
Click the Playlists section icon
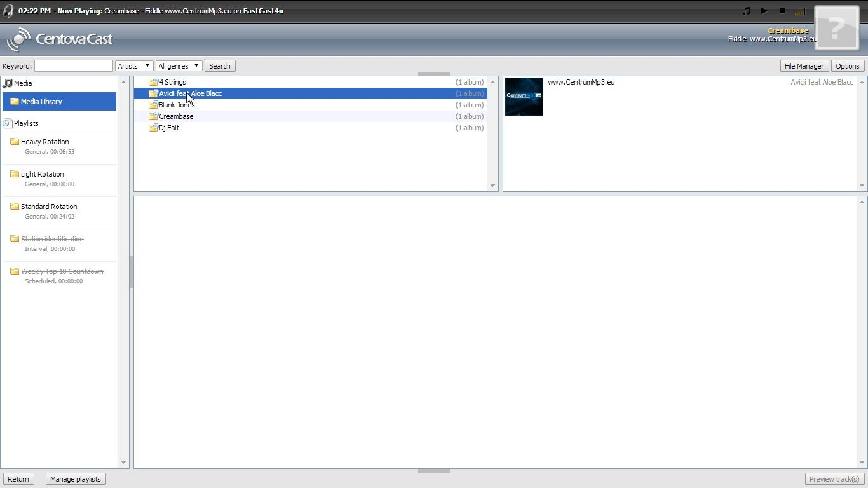(x=8, y=123)
